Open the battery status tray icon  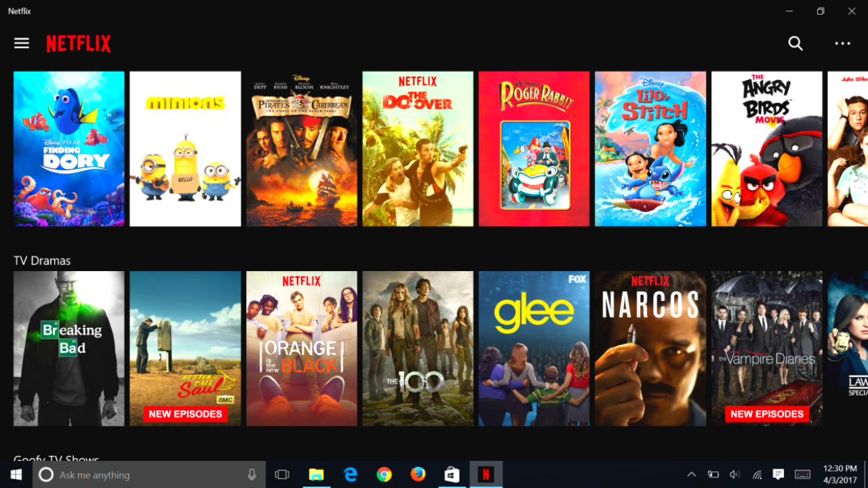pos(713,474)
